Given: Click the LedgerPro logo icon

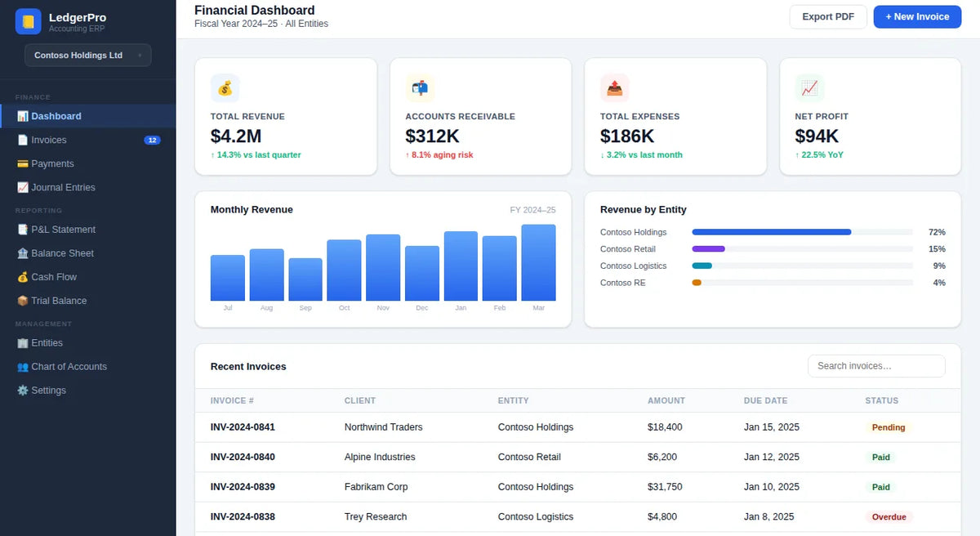Looking at the screenshot, I should tap(28, 21).
